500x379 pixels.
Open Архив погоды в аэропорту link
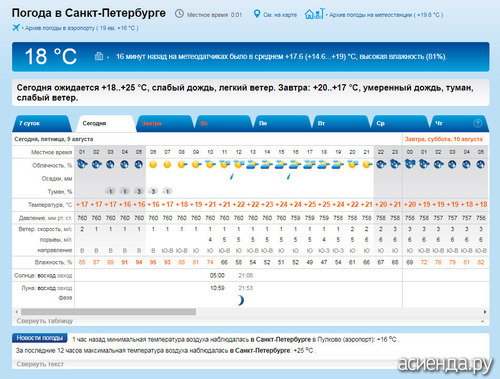(82, 28)
